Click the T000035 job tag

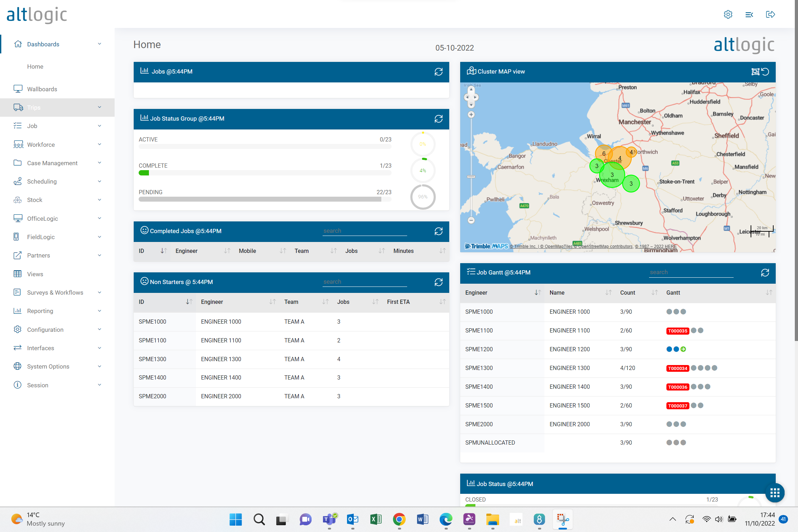tap(677, 331)
